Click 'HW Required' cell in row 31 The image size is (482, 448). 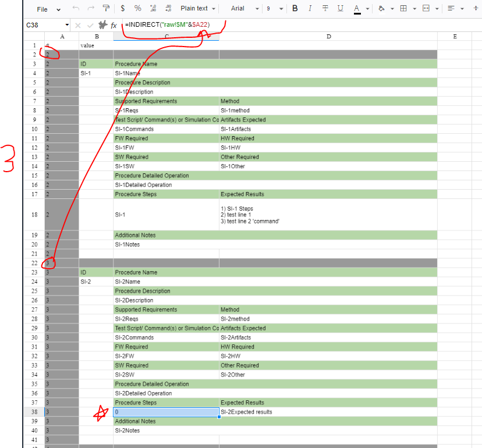click(x=328, y=347)
